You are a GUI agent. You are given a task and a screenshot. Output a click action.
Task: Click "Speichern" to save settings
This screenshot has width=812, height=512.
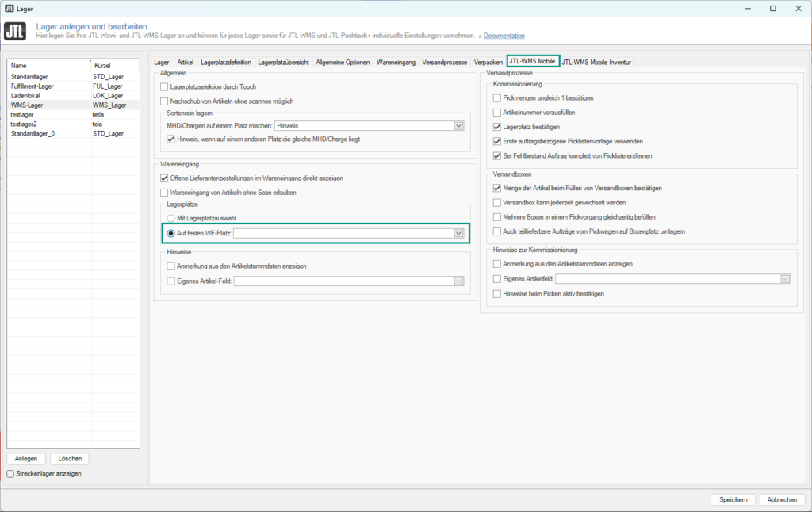[733, 499]
